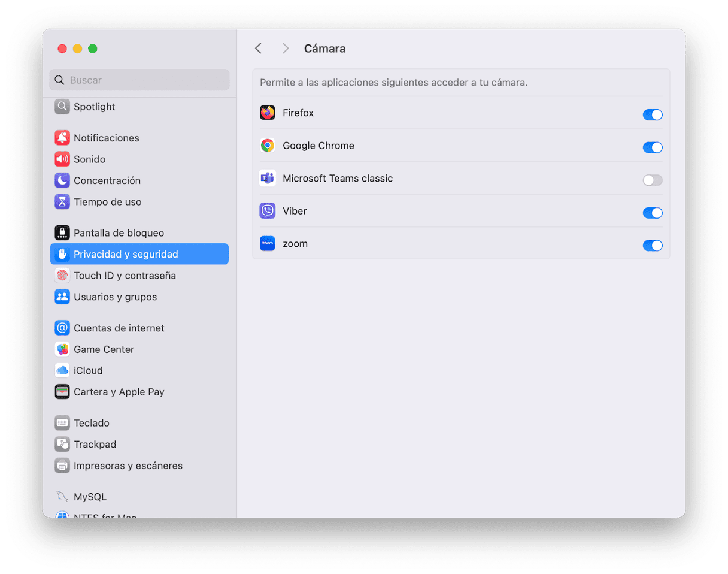The image size is (728, 574).
Task: Click the iCloud cloud icon
Action: 62,370
